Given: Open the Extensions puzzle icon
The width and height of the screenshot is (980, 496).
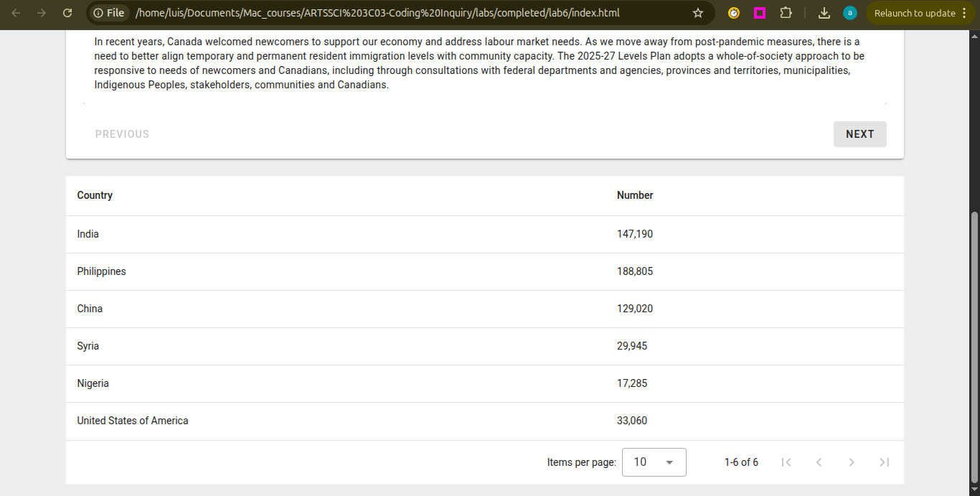Looking at the screenshot, I should [786, 13].
